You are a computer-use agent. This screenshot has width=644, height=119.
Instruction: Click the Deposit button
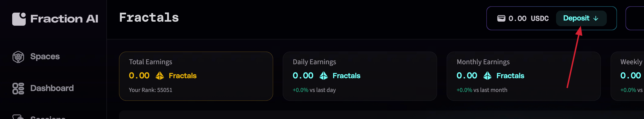(x=581, y=18)
